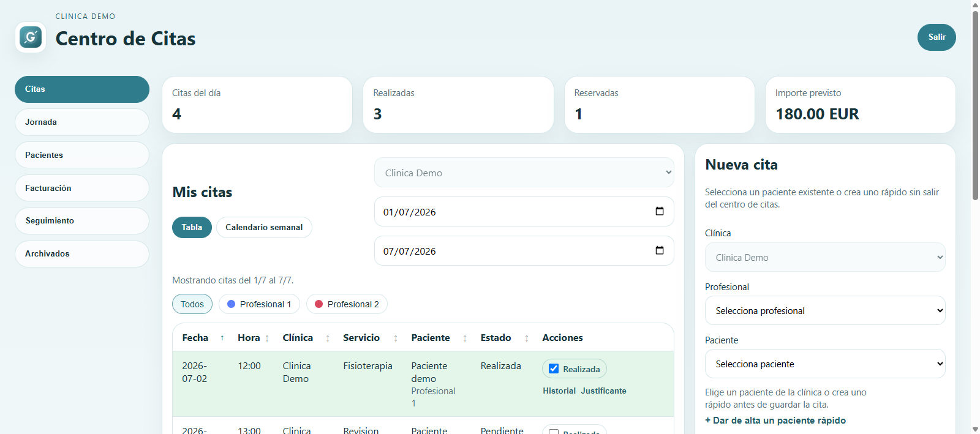Switch to Calendario semanal view
980x434 pixels.
pos(264,227)
